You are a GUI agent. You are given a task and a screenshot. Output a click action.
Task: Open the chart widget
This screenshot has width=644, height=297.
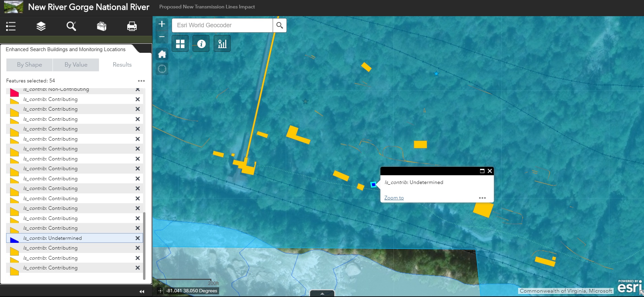point(222,44)
